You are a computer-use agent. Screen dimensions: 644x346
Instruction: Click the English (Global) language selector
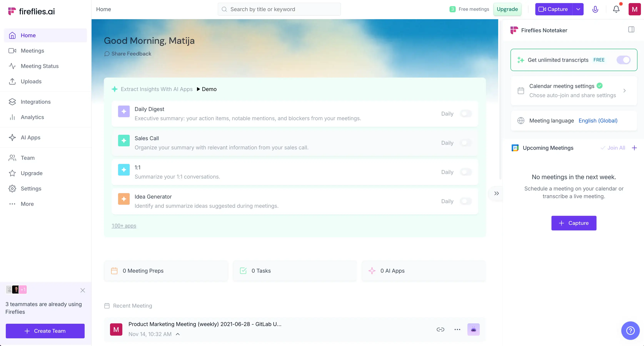pyautogui.click(x=598, y=121)
